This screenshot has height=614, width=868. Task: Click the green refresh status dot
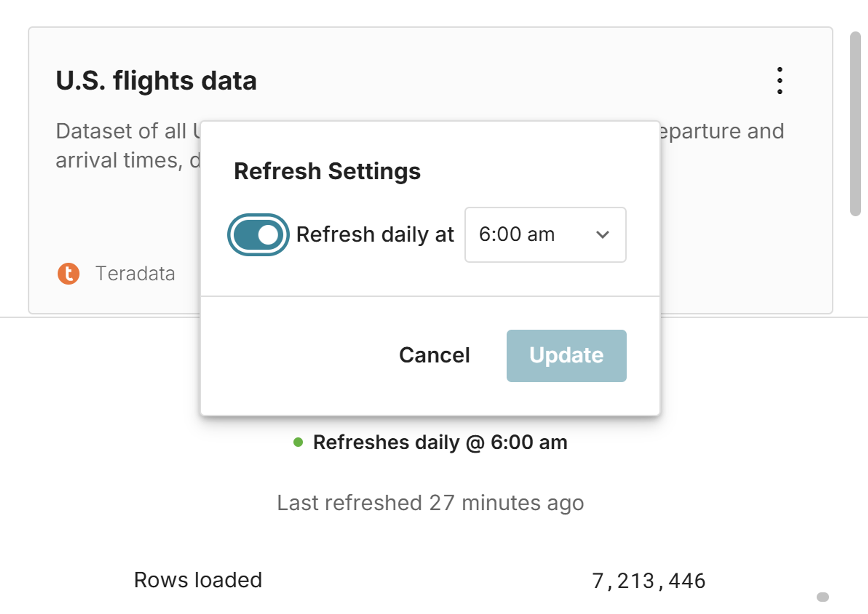tap(298, 442)
